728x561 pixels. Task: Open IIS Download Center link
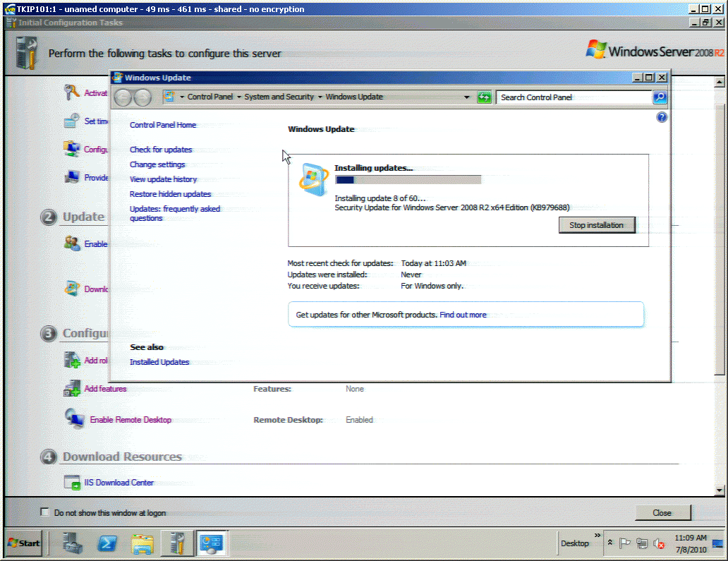pyautogui.click(x=119, y=483)
